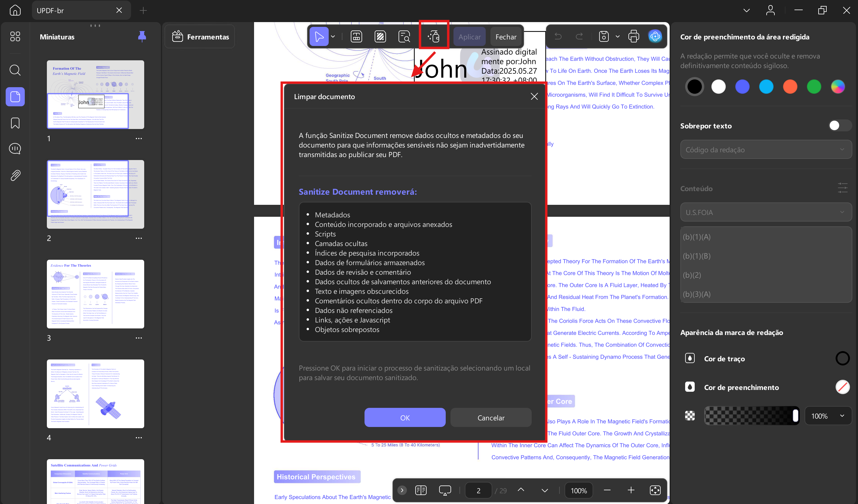Open the U.S.FOIA dropdown

click(766, 212)
